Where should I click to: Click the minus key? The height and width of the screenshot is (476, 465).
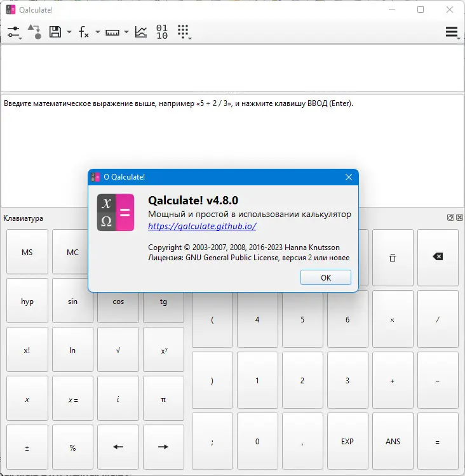438,380
